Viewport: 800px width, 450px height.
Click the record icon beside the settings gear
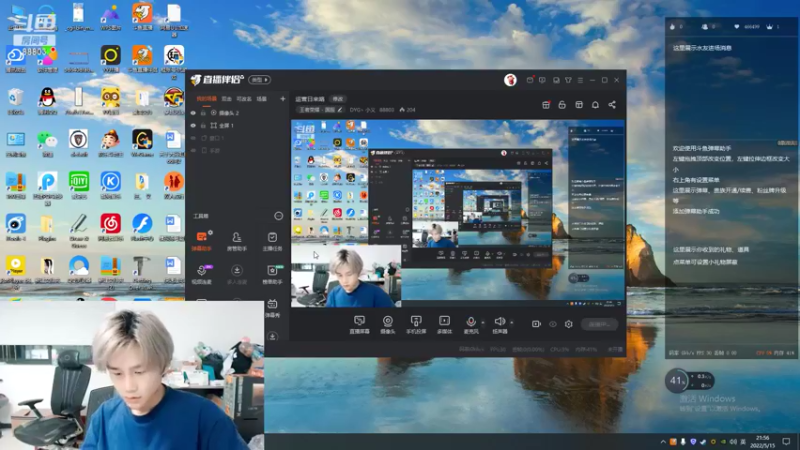(x=536, y=324)
